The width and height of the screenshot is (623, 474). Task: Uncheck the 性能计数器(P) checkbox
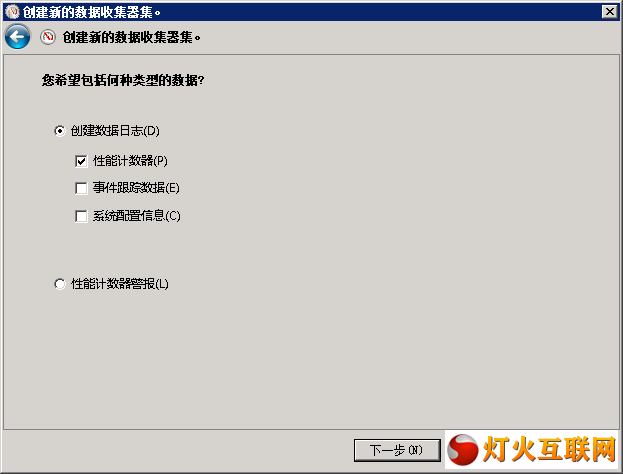pyautogui.click(x=81, y=161)
